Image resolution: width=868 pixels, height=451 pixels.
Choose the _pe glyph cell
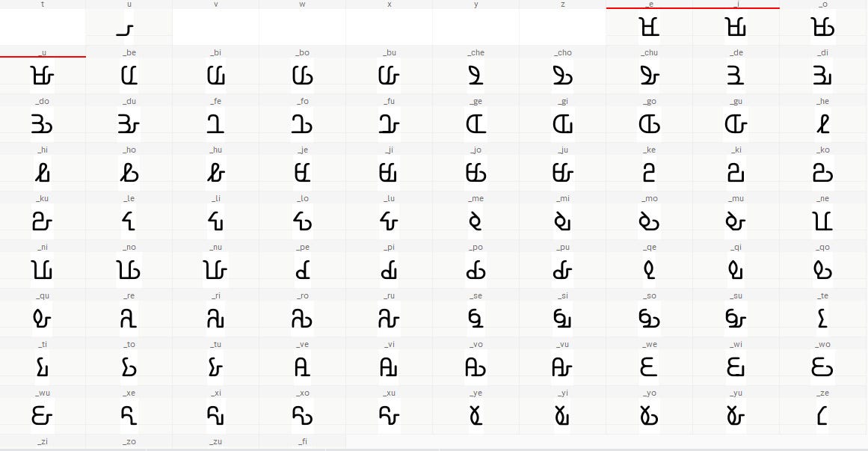click(x=303, y=265)
